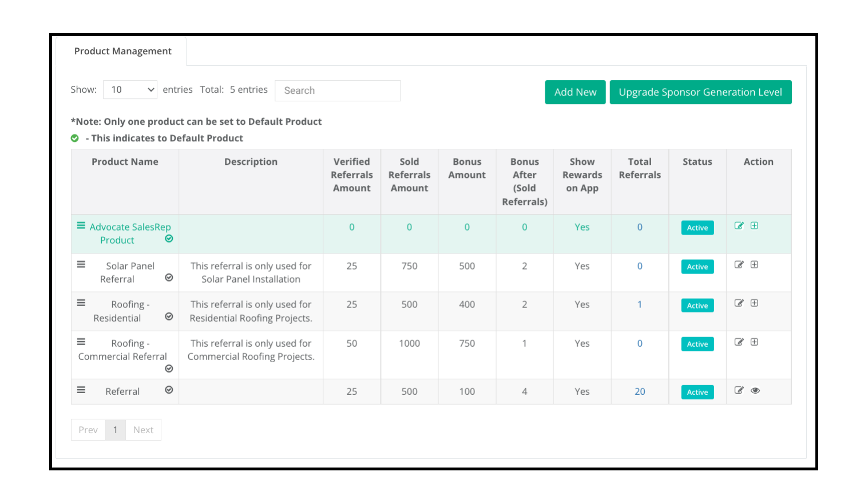Open total referrals 0 for Solar Panel Referral
This screenshot has width=868, height=503.
[640, 266]
